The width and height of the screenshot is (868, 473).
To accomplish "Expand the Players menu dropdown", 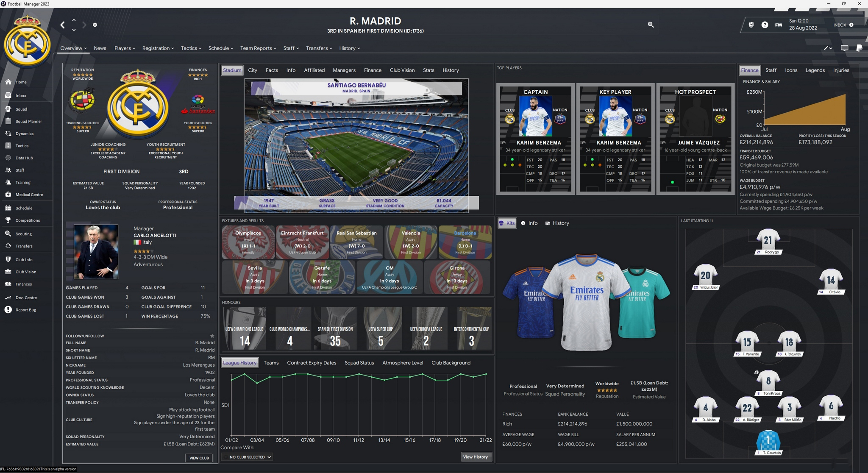I will [125, 48].
